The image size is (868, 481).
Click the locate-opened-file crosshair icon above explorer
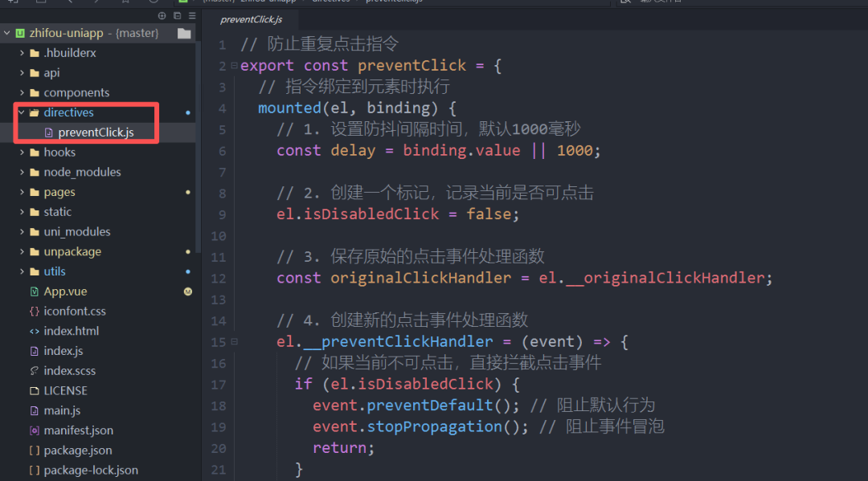162,14
